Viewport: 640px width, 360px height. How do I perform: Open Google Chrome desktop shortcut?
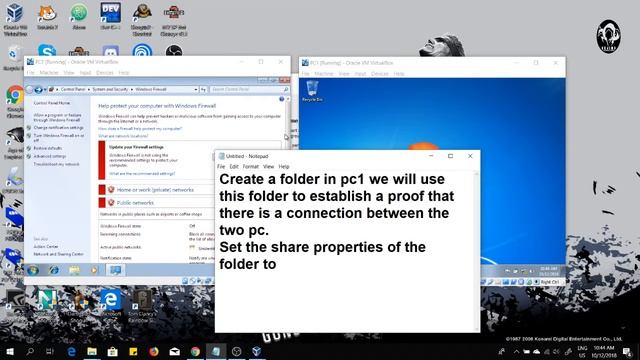(x=15, y=101)
